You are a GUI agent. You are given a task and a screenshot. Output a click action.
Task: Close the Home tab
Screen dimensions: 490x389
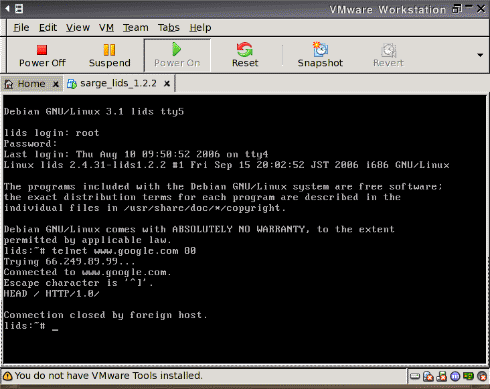(56, 84)
